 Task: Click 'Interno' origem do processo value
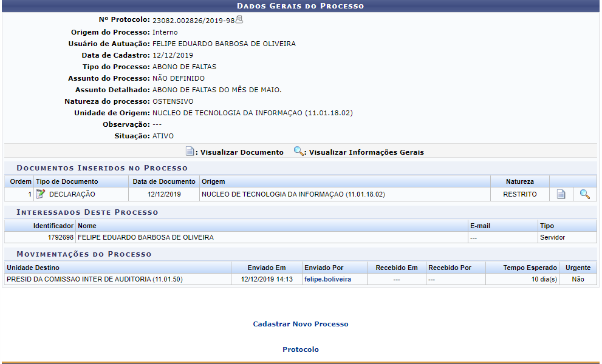(x=165, y=32)
